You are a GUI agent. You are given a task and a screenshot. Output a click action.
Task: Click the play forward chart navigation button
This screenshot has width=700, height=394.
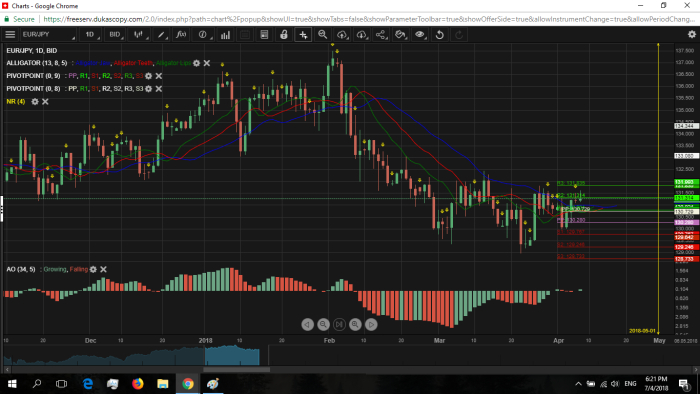[371, 324]
